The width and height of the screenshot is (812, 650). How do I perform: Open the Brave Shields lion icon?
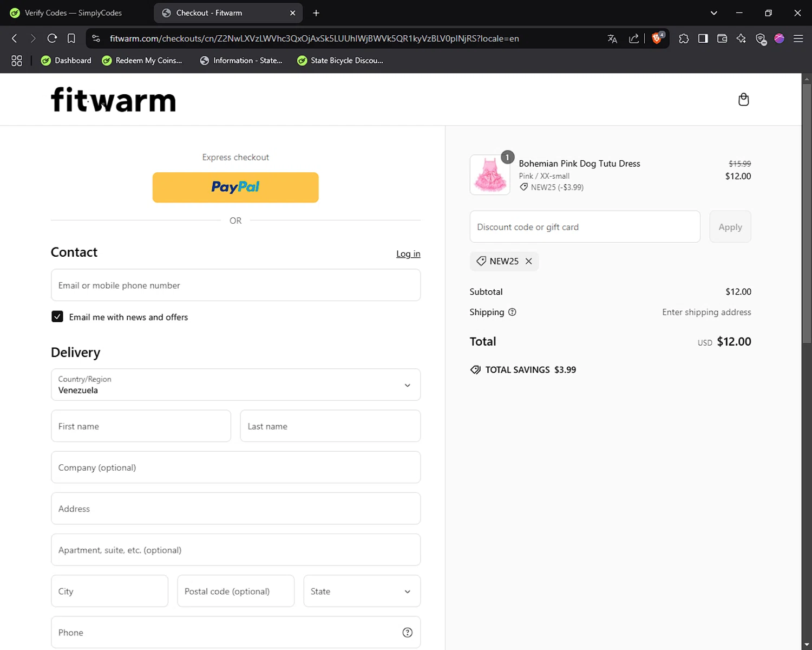657,38
